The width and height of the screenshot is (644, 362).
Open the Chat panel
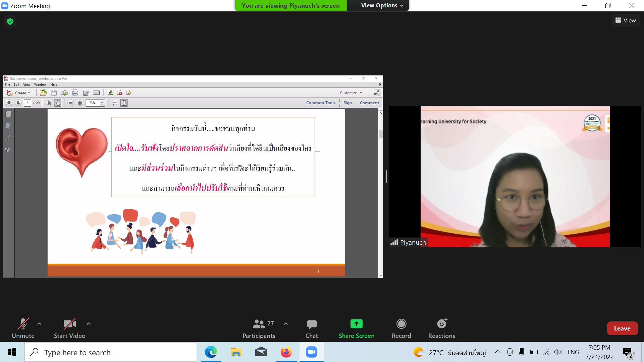[312, 324]
